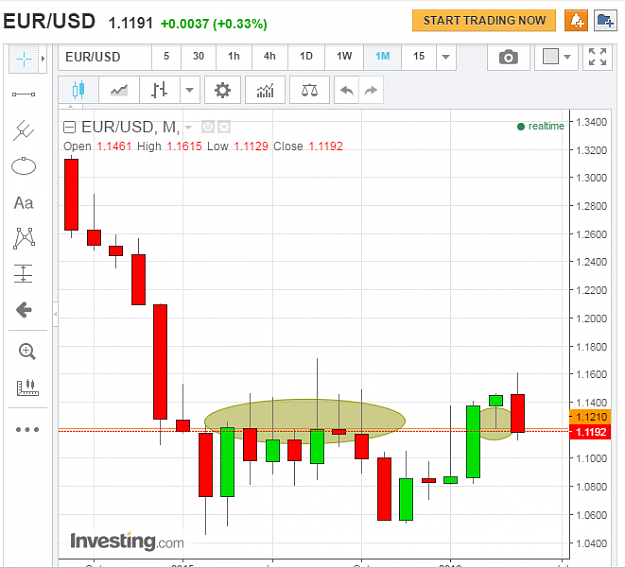Select the 1M timeframe

click(383, 56)
